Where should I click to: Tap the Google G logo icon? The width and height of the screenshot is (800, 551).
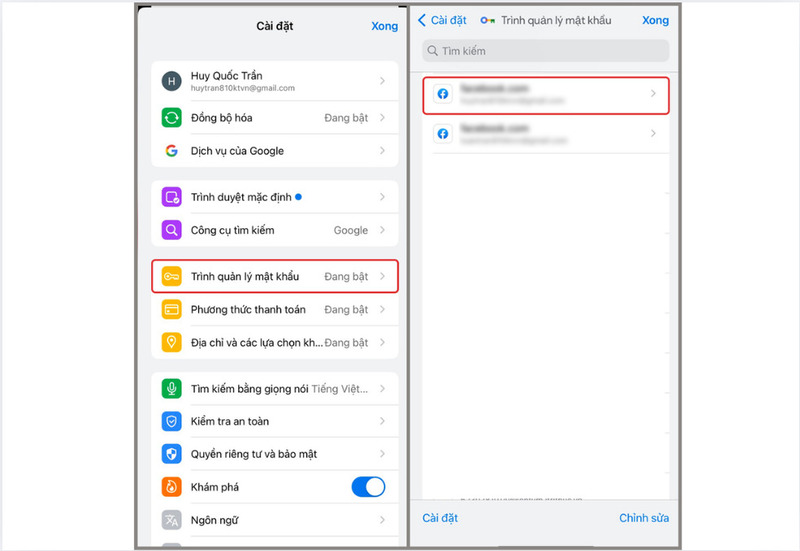click(171, 151)
